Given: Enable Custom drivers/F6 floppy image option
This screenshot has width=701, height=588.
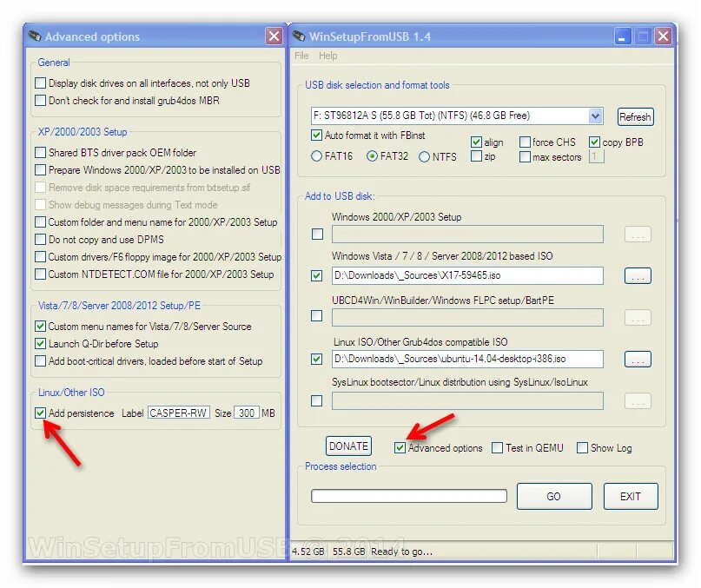Looking at the screenshot, I should click(40, 257).
